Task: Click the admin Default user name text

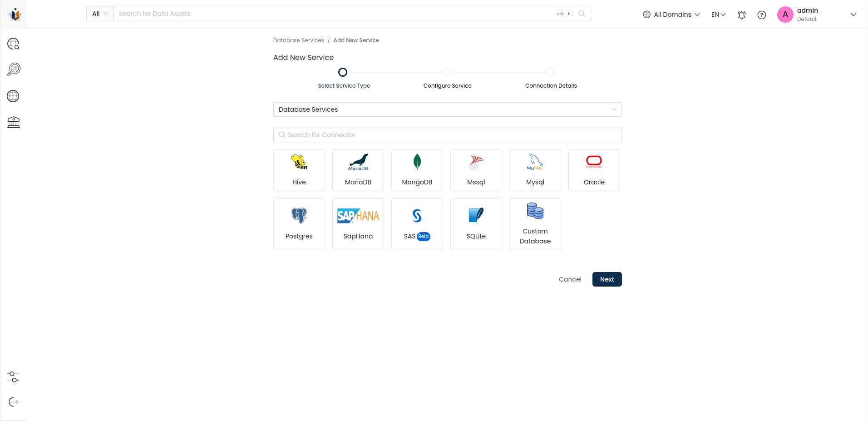Action: (808, 15)
